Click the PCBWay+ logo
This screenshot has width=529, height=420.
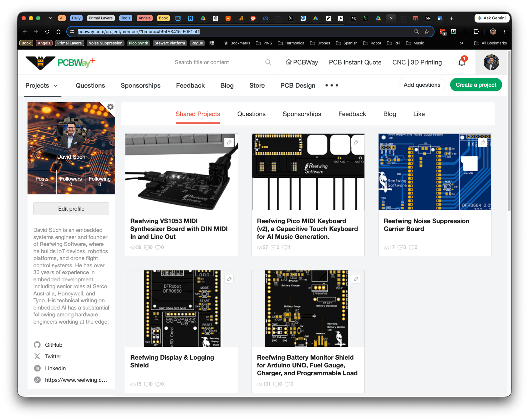(60, 62)
